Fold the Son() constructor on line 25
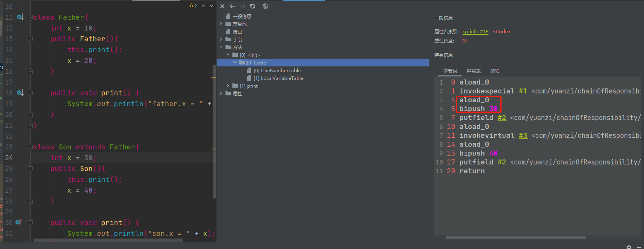Screen dimensions: 644x249 coord(30,169)
